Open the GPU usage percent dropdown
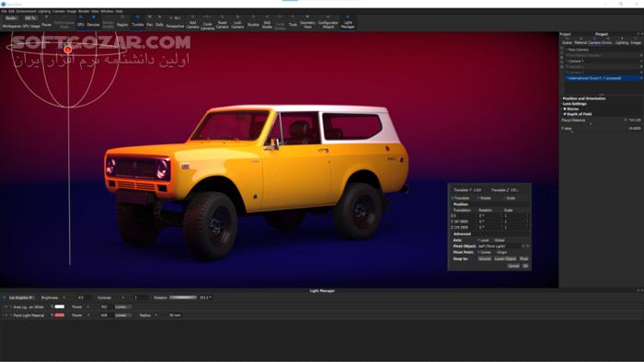Viewport: 644px width, 362px height. [29, 18]
